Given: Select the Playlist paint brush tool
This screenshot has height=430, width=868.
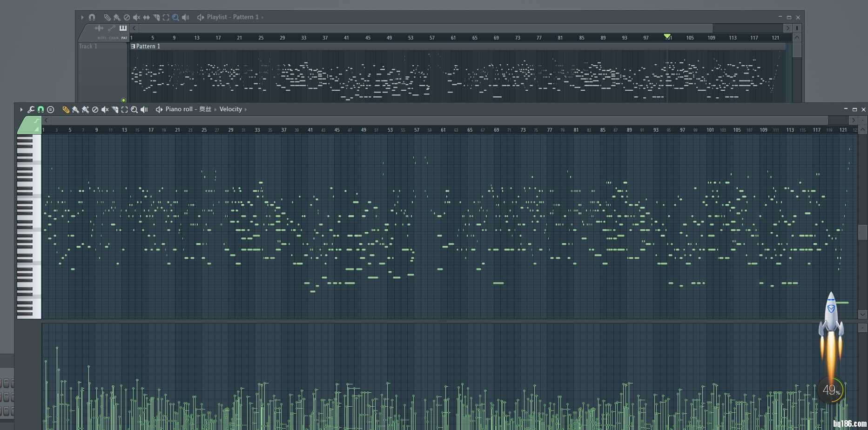Looking at the screenshot, I should 117,17.
